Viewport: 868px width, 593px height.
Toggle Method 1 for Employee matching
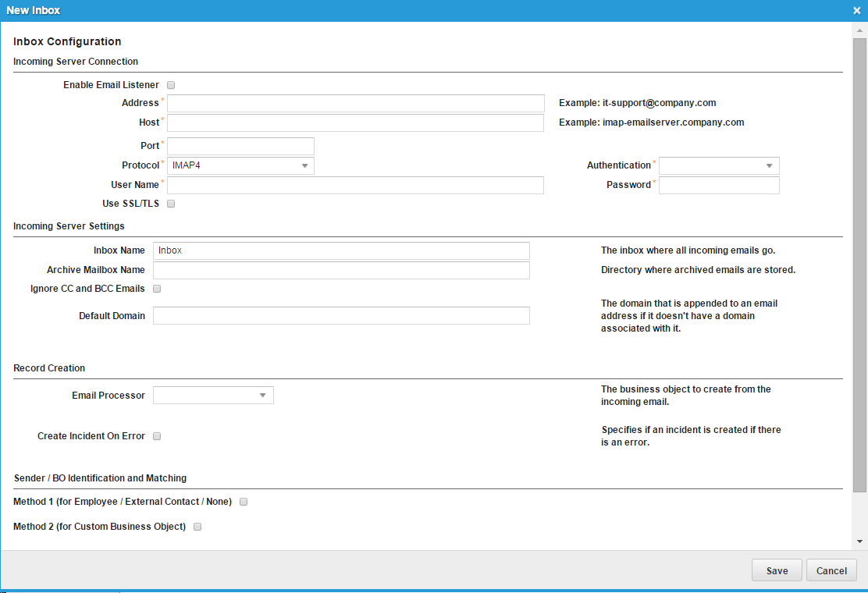tap(243, 502)
